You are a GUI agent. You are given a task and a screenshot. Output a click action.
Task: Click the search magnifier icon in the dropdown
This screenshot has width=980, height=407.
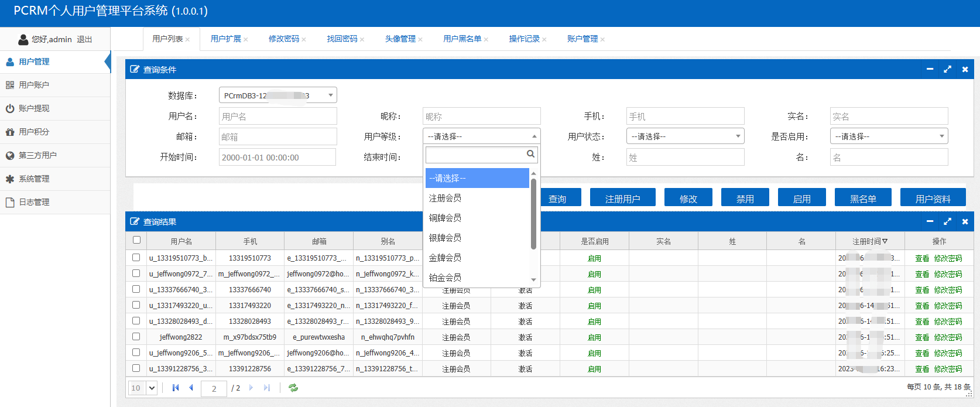(530, 154)
